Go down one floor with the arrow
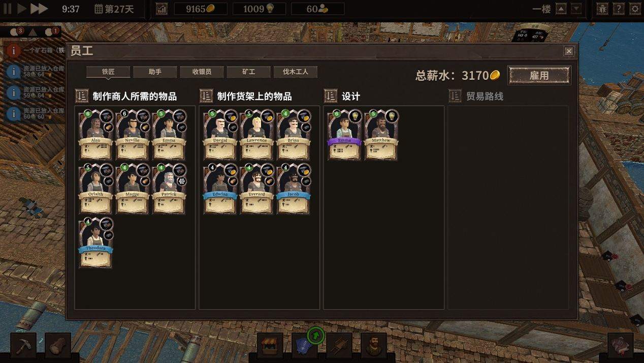Screen dimensions: 644x363 [x=576, y=9]
